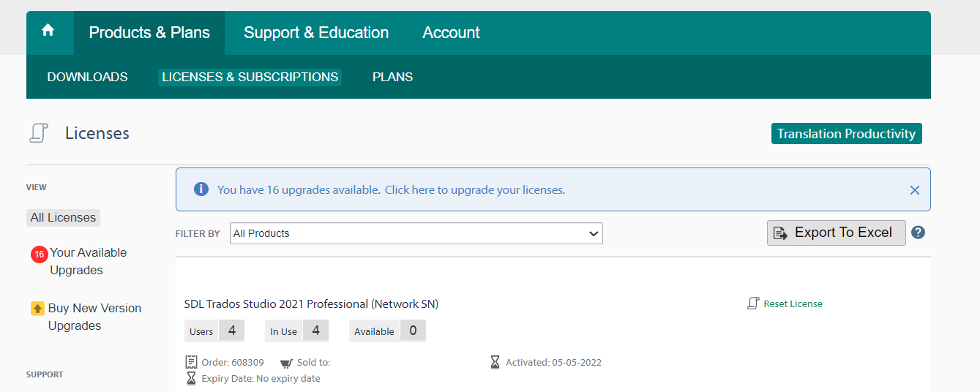Click the Activated hourglass icon
Viewport: 980px width, 392px height.
click(x=495, y=362)
